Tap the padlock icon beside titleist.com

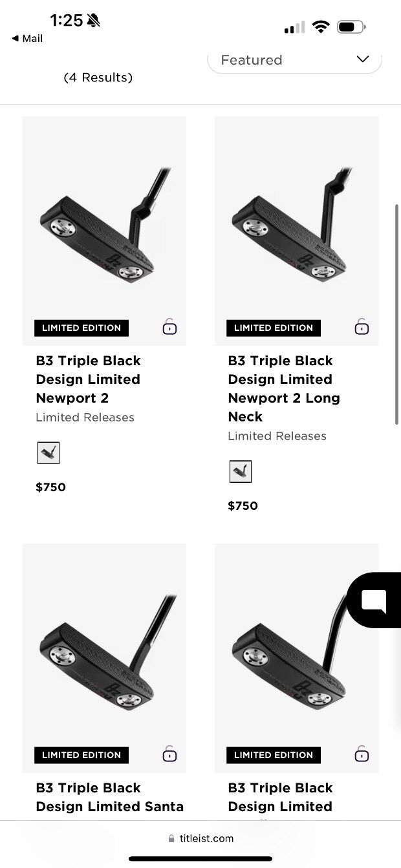pyautogui.click(x=171, y=839)
